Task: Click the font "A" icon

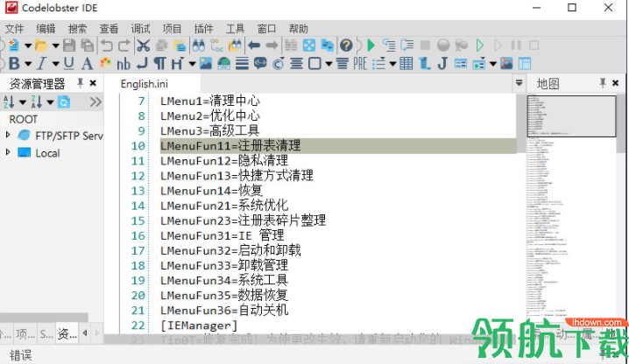Action: point(87,63)
